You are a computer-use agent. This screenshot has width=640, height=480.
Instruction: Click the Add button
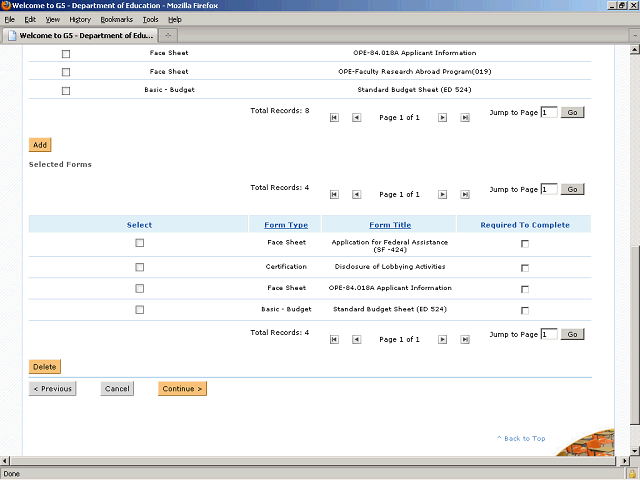click(40, 145)
